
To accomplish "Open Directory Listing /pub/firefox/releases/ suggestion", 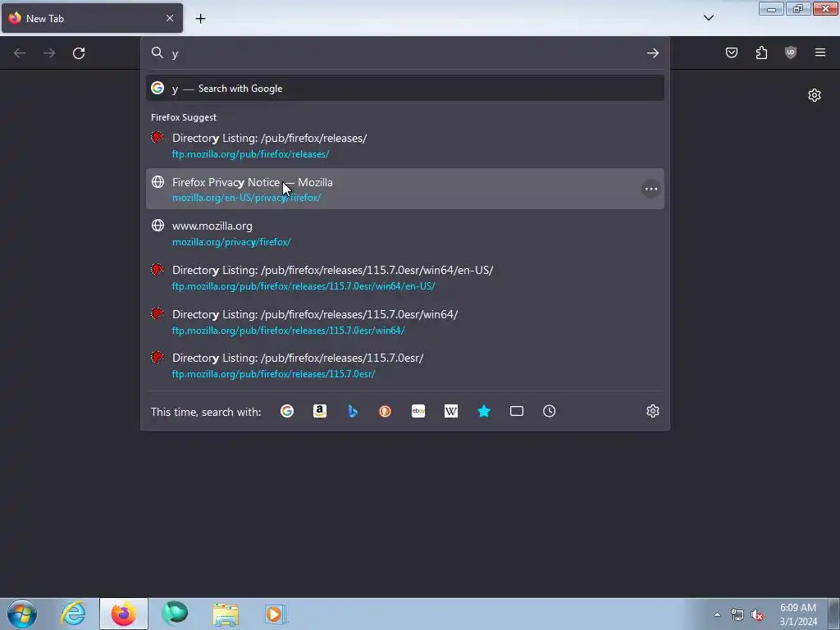I will pos(405,145).
